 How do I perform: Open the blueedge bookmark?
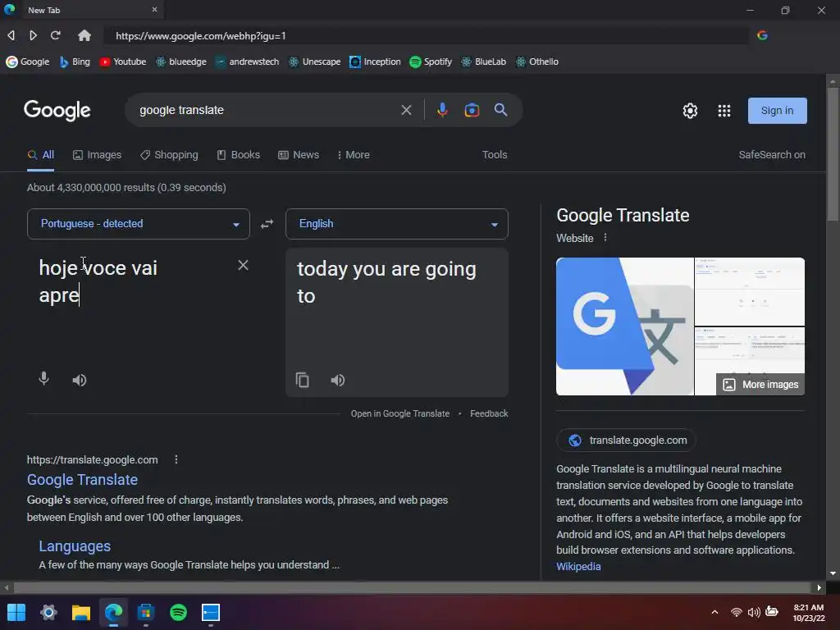click(181, 62)
